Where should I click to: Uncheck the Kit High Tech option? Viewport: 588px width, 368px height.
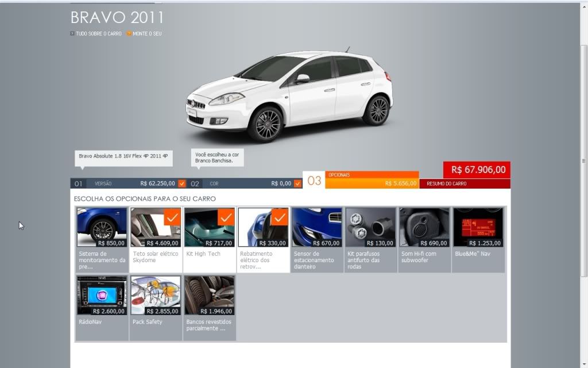209,240
